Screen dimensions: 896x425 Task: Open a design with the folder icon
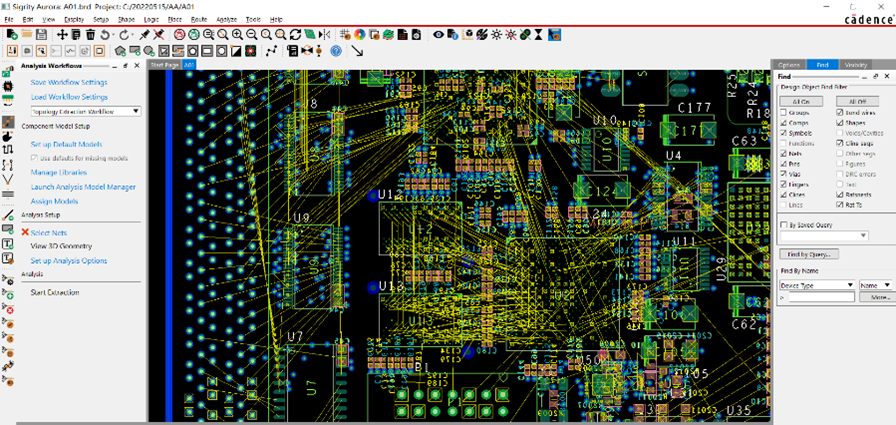click(27, 34)
